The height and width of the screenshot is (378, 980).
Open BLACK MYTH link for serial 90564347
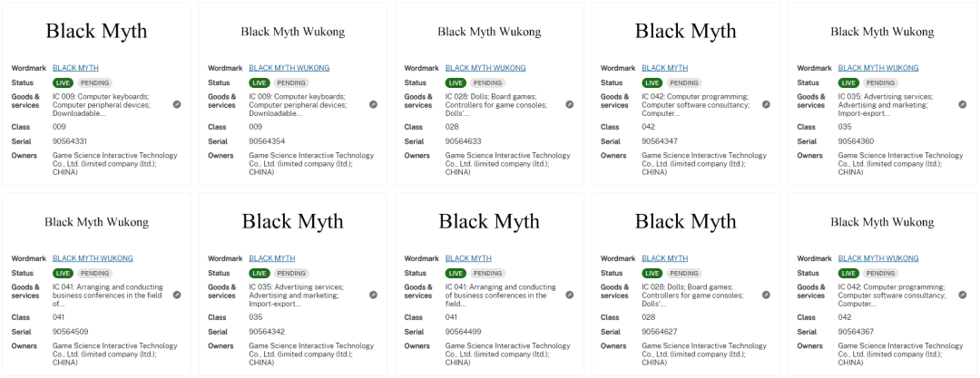(x=665, y=68)
